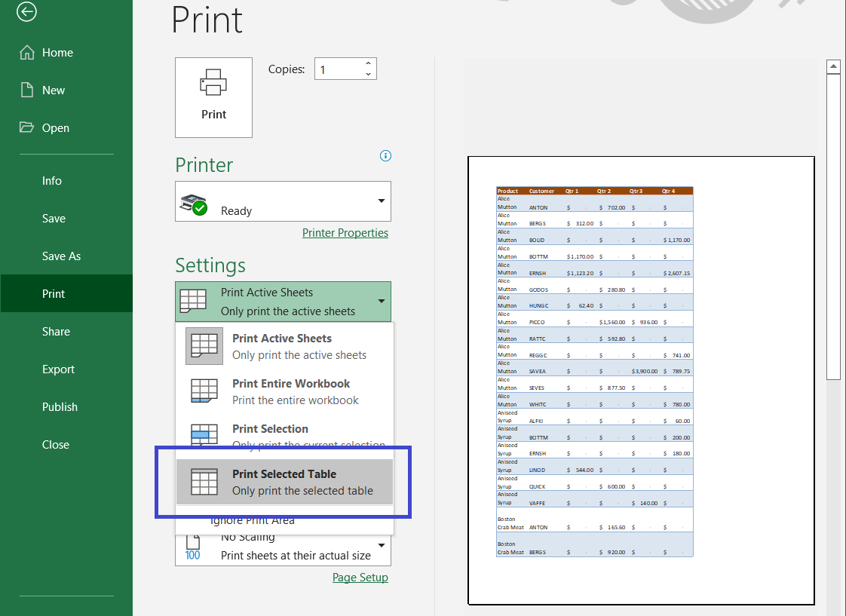Viewport: 846px width, 616px height.
Task: Collapse the Print Active Sheets dropdown
Action: click(x=382, y=301)
